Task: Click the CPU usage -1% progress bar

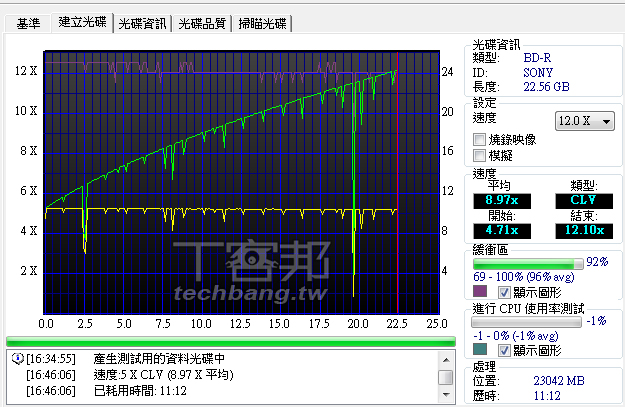Action: (526, 322)
